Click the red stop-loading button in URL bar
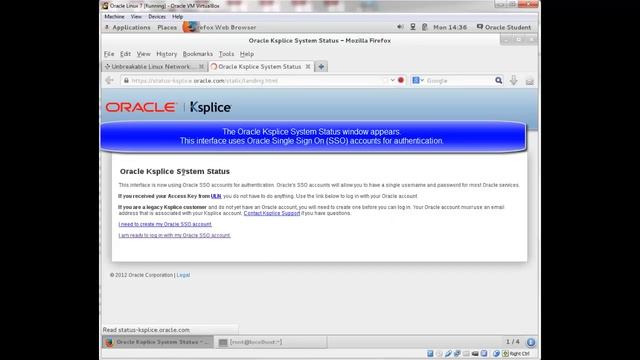Screen dimensions: 640x360 pos(401,80)
